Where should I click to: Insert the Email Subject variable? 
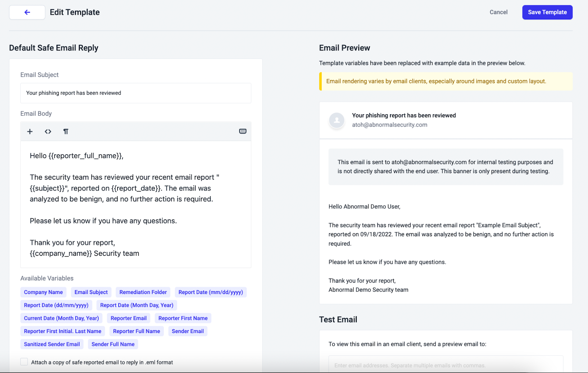[91, 292]
